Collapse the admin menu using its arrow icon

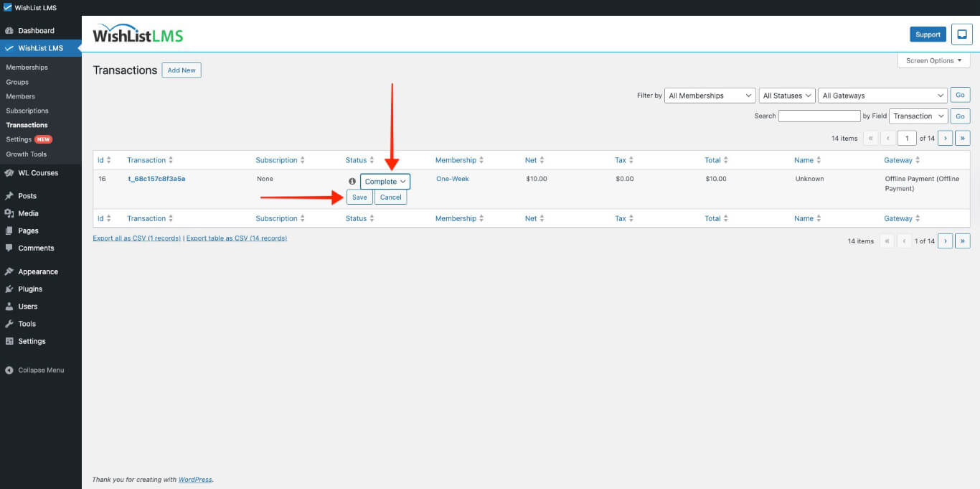(x=9, y=370)
